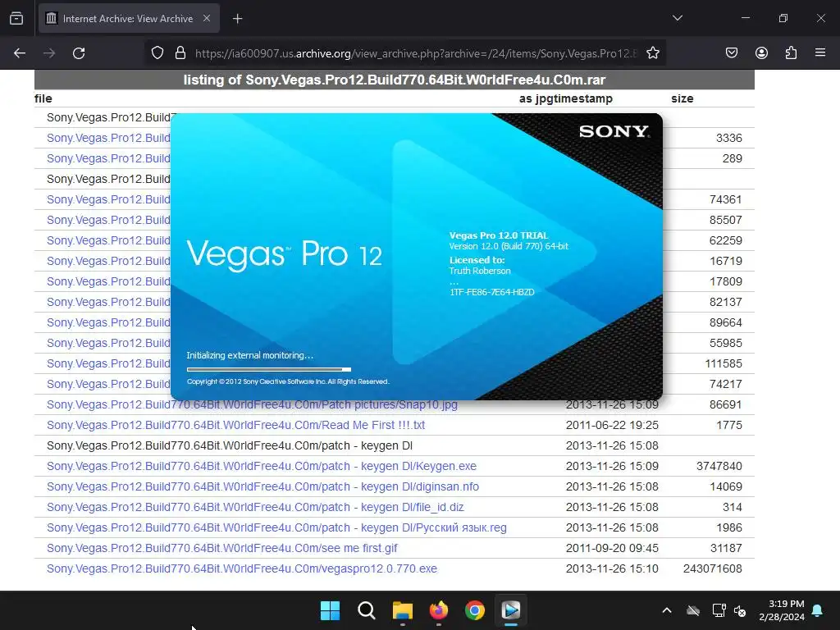Viewport: 840px width, 630px height.
Task: Click the Vegas splash loading progress bar
Action: tap(269, 369)
